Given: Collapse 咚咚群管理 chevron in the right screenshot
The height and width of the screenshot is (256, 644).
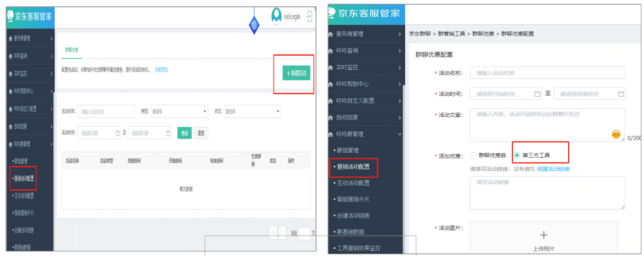Looking at the screenshot, I should (400, 134).
